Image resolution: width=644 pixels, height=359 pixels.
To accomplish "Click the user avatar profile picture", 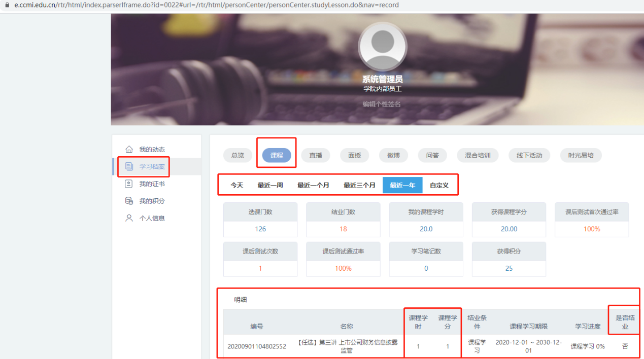I will pos(382,47).
